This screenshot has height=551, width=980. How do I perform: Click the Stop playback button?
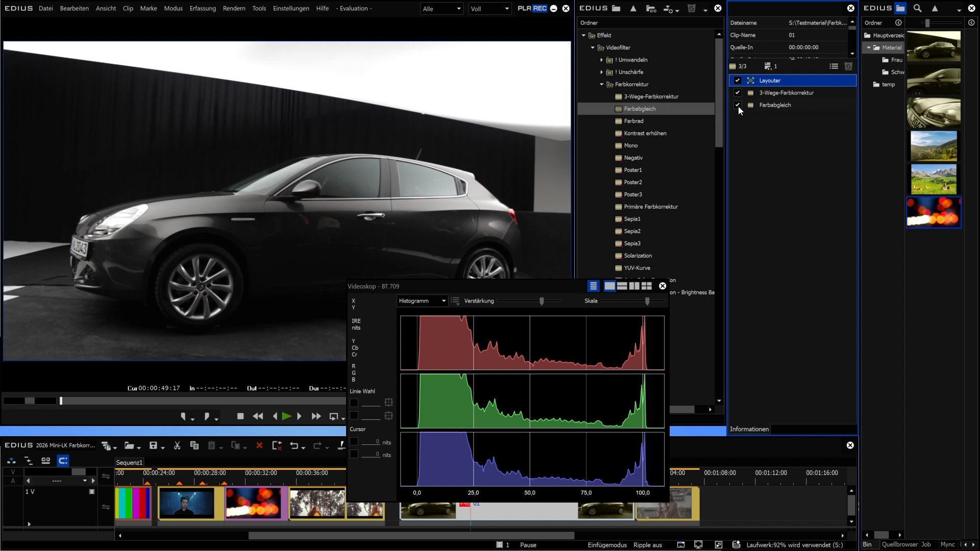[x=240, y=416]
